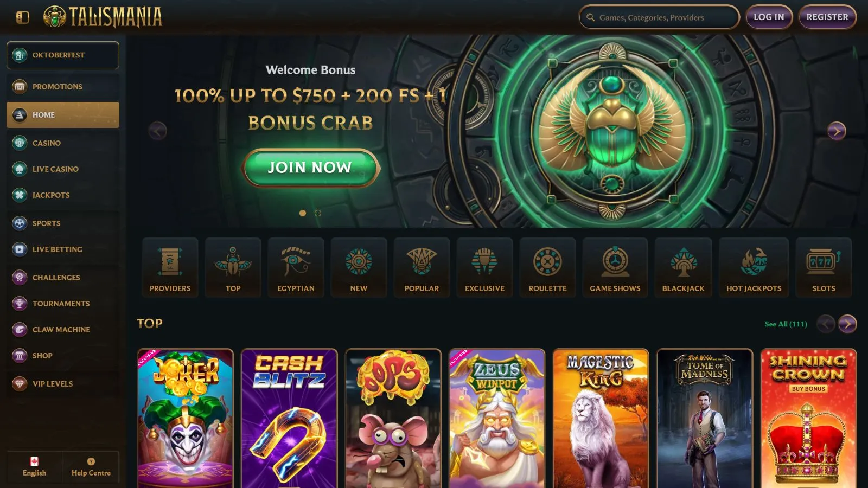
Task: Choose the Providers category tile
Action: pos(170,267)
